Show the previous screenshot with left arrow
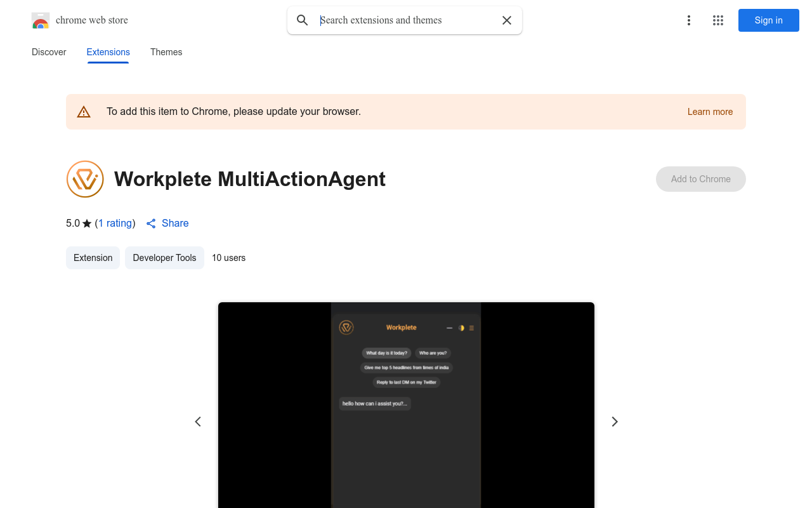812x508 pixels. (198, 422)
